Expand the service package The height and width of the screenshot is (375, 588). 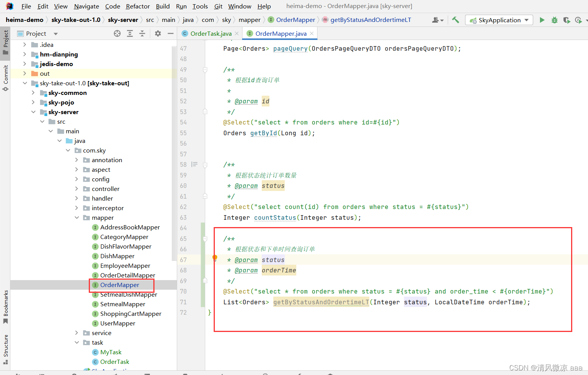click(x=76, y=333)
